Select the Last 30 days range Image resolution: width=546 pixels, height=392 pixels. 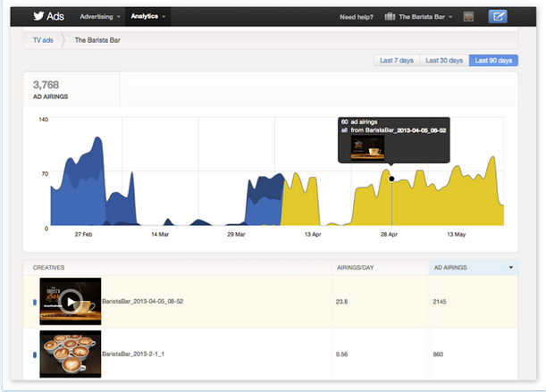point(444,61)
